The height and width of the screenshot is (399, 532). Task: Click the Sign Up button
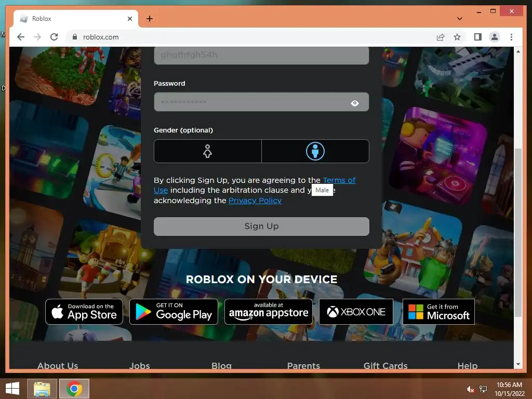261,227
